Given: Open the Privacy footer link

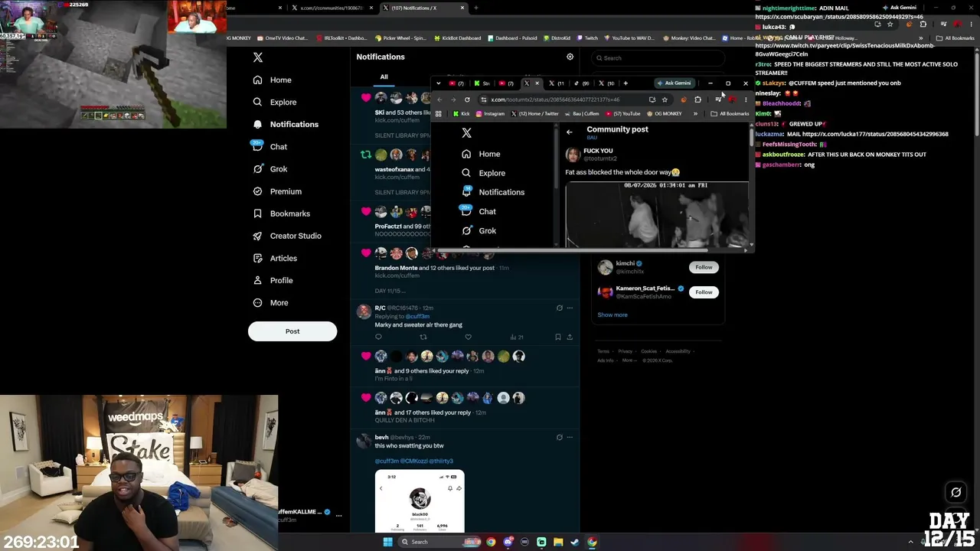Looking at the screenshot, I should click(626, 351).
